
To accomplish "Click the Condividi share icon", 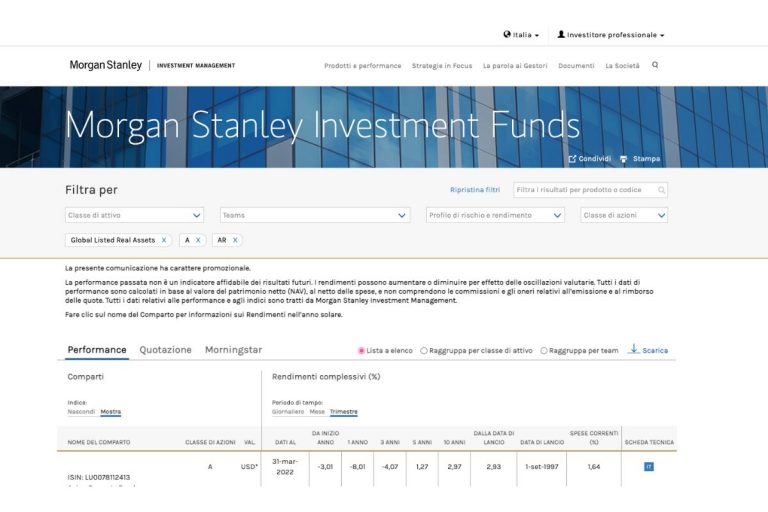I will tap(572, 159).
